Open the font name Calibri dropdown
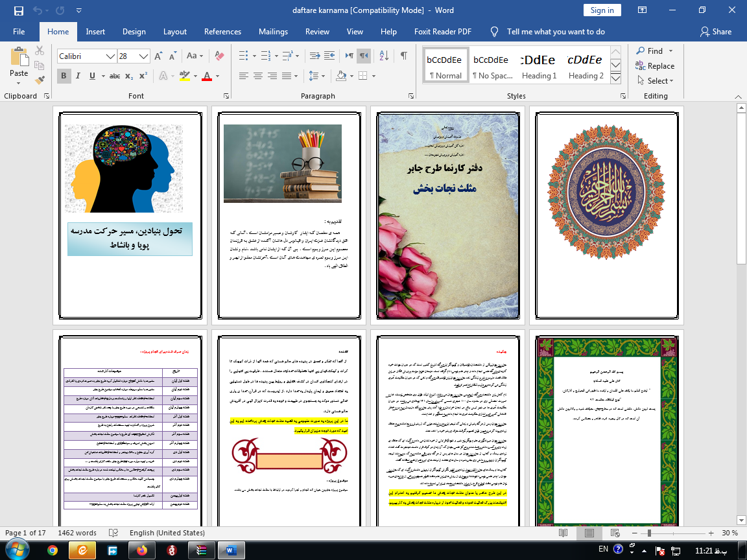747x560 pixels. point(110,56)
